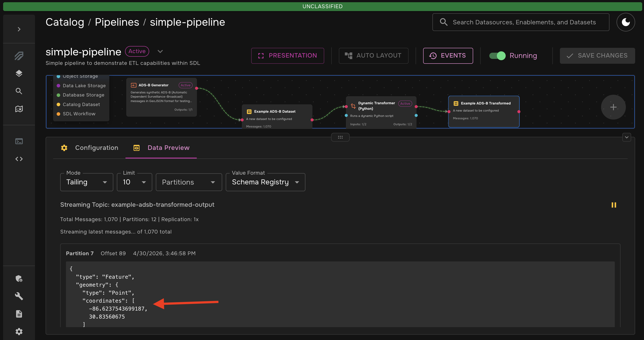
Task: Pause the streaming preview
Action: pos(614,205)
